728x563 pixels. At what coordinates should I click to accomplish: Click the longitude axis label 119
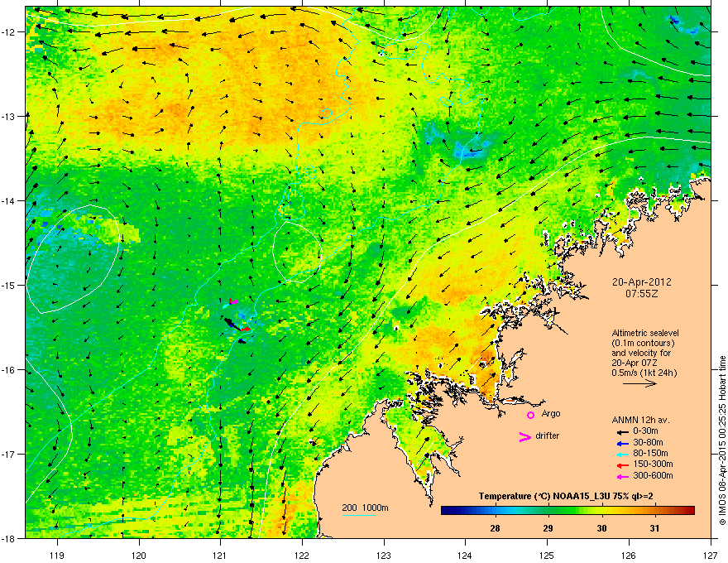[57, 555]
